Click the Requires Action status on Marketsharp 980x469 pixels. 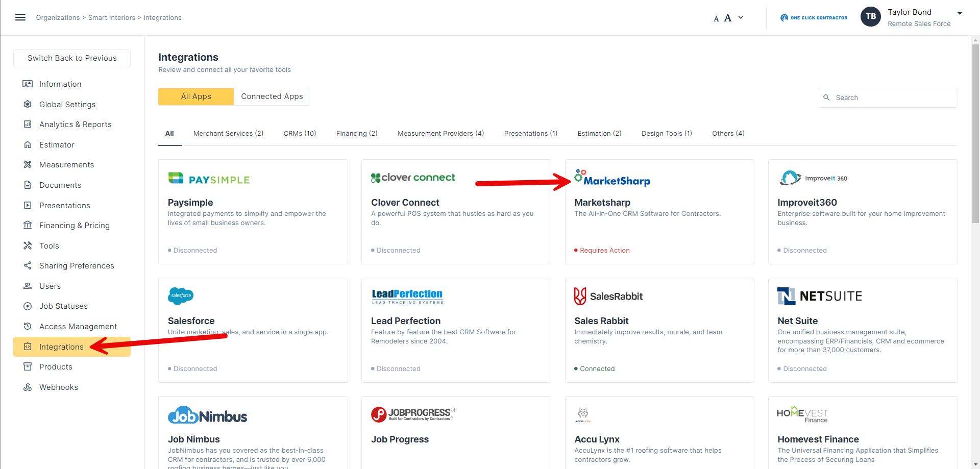tap(602, 250)
